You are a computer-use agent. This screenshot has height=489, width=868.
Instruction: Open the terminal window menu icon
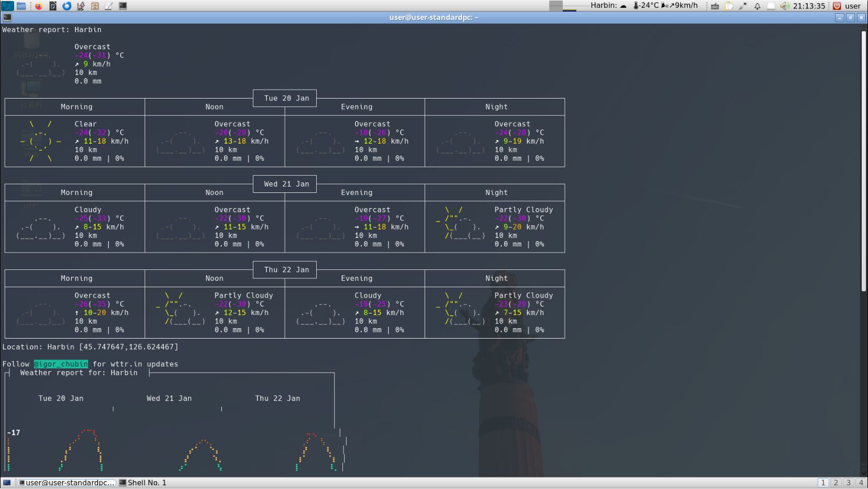(x=7, y=17)
